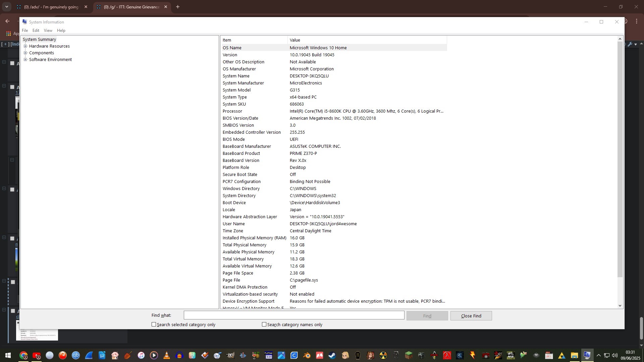The width and height of the screenshot is (644, 362).
Task: Check Search category names only option
Action: click(264, 324)
